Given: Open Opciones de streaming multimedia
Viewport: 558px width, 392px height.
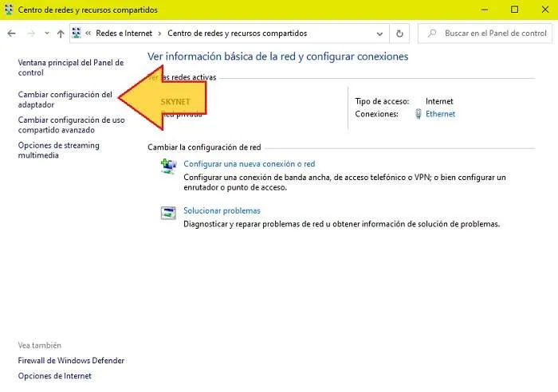Looking at the screenshot, I should [x=59, y=150].
